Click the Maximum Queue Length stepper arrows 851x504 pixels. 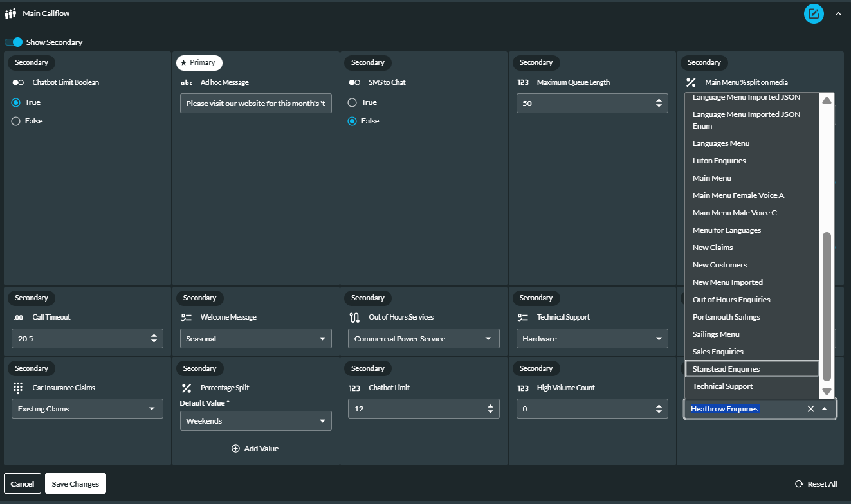click(659, 103)
